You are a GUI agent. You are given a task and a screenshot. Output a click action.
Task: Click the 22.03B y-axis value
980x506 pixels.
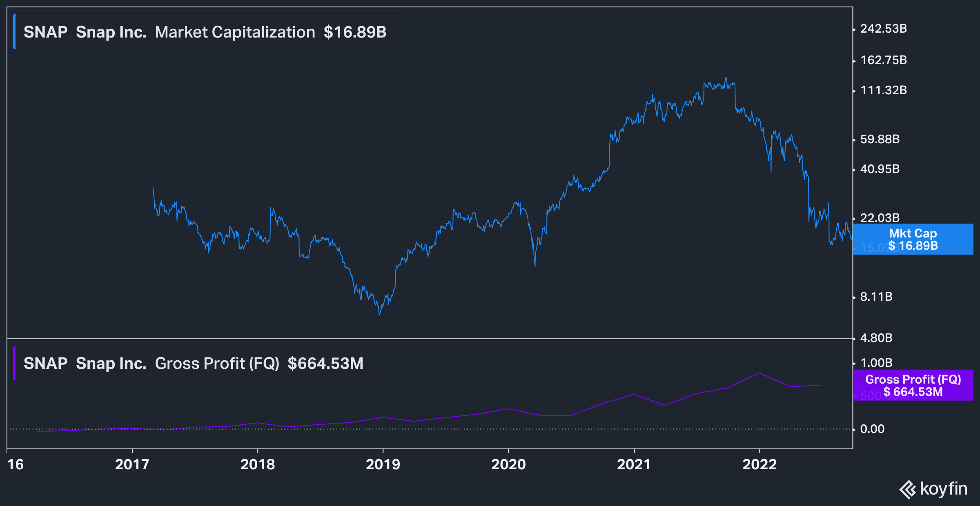click(880, 217)
